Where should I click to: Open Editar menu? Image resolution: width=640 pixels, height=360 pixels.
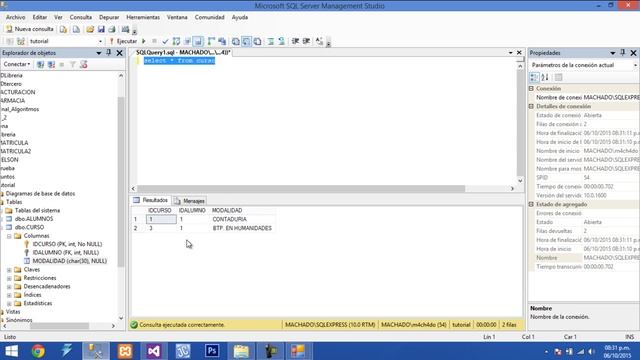click(x=40, y=17)
